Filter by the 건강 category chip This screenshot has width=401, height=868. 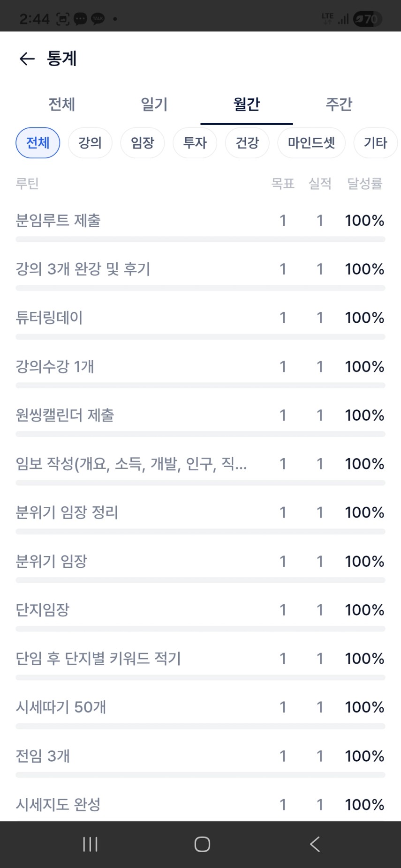tap(247, 143)
